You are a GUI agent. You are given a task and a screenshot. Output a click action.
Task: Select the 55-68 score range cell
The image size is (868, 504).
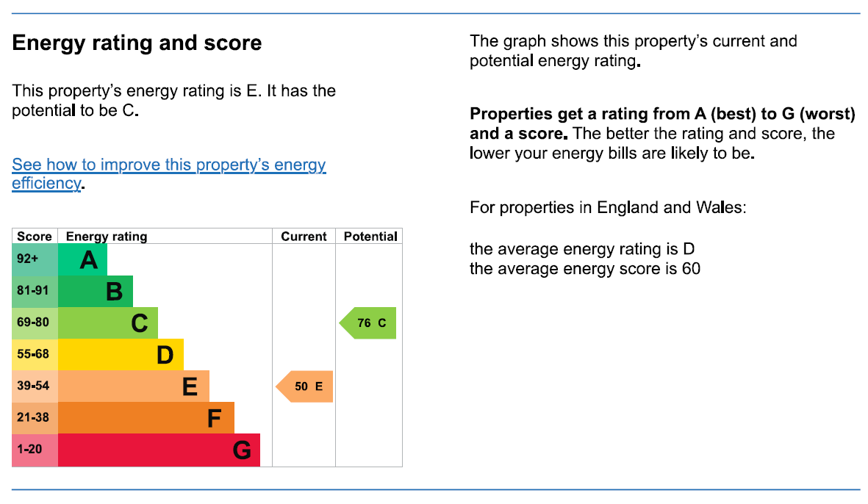[x=35, y=355]
